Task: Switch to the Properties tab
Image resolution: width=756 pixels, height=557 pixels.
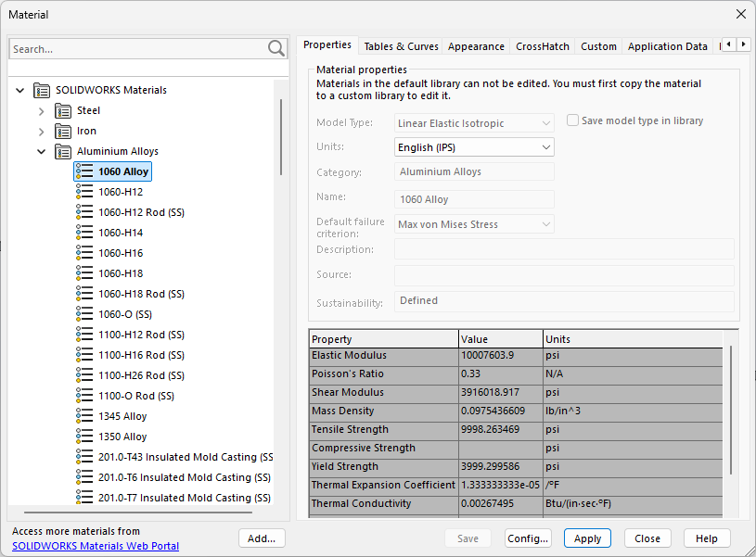Action: point(327,44)
